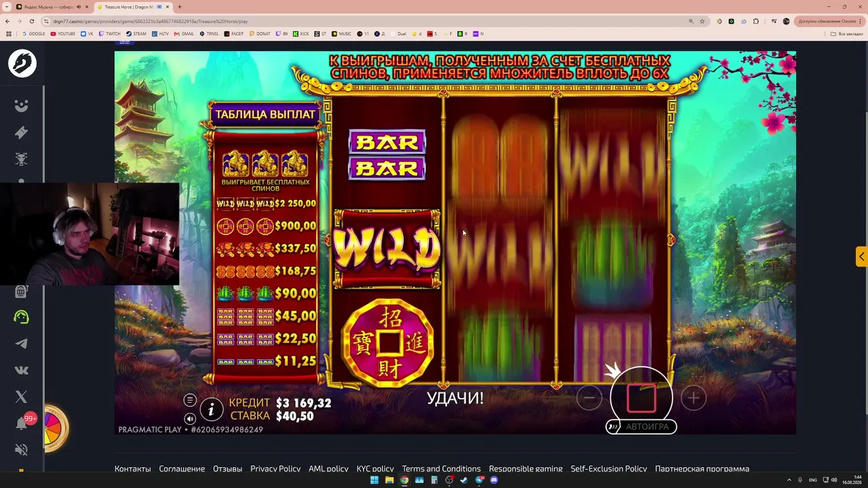Image resolution: width=868 pixels, height=488 pixels.
Task: Open the Chrome profile avatar
Action: [786, 21]
